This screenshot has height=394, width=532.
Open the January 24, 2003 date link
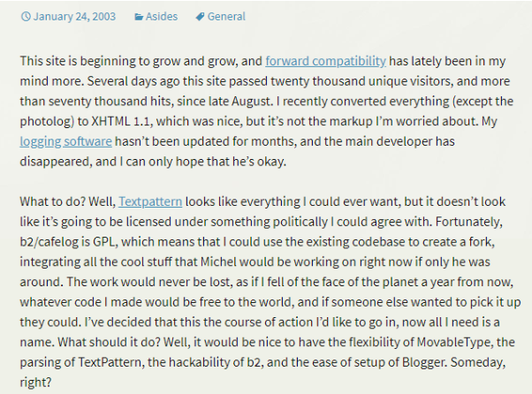(74, 16)
